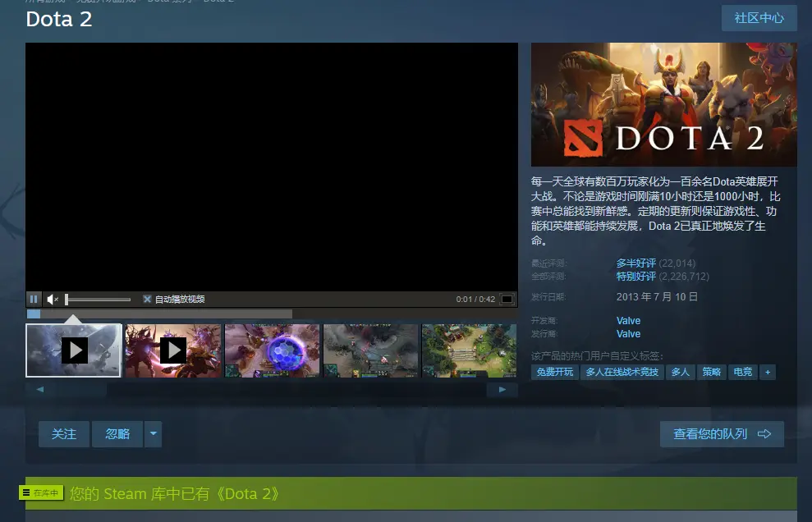Click the black video player area
The width and height of the screenshot is (812, 522).
point(272,167)
